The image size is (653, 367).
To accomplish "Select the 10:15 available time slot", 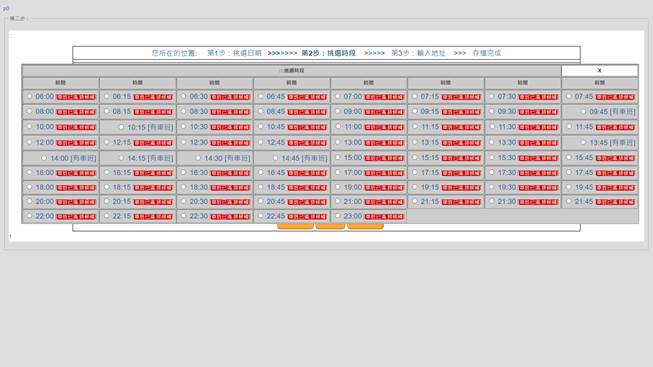I will (x=121, y=127).
